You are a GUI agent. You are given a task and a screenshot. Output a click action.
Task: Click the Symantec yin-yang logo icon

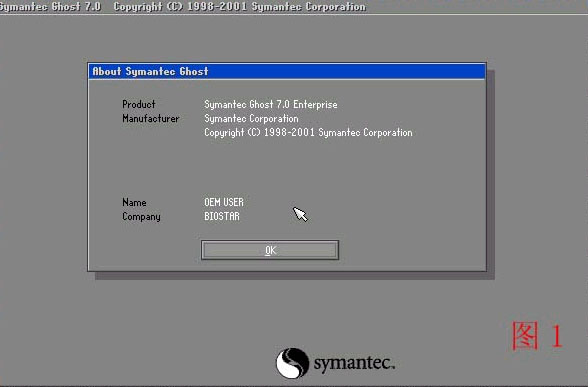tap(292, 363)
